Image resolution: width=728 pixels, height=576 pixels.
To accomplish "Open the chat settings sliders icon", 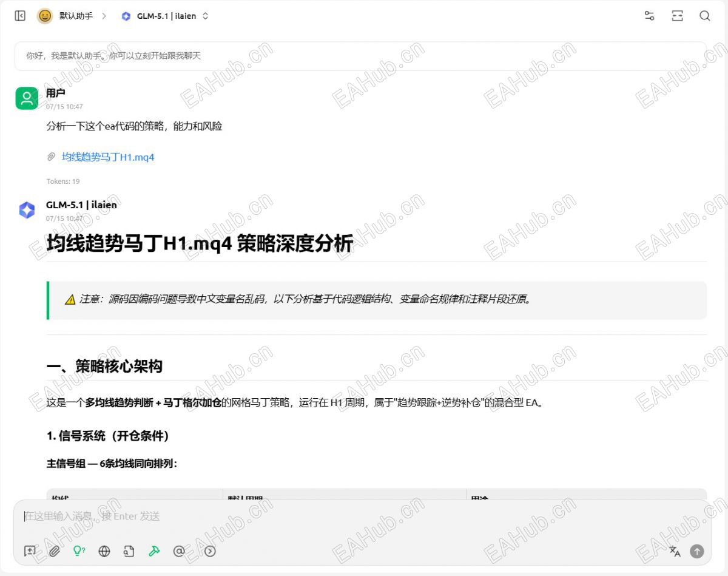I will click(649, 16).
